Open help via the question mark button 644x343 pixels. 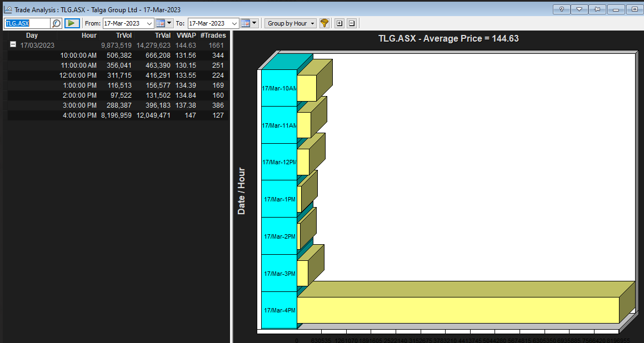561,9
